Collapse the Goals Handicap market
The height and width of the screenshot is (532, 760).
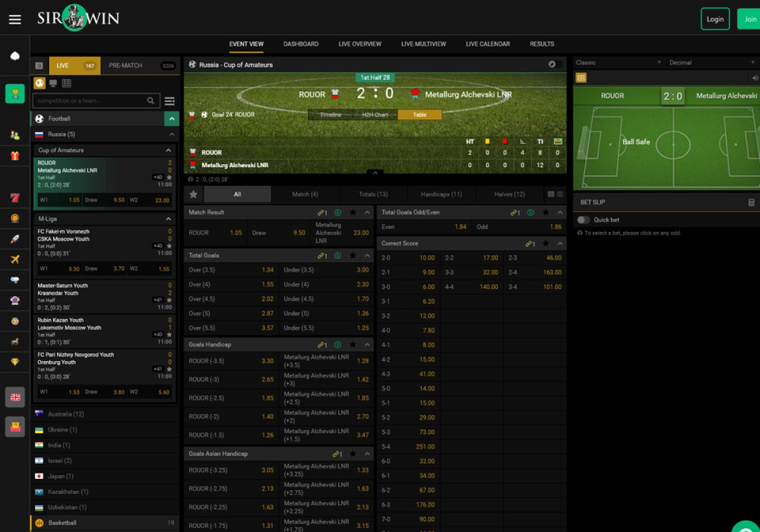[x=367, y=345]
